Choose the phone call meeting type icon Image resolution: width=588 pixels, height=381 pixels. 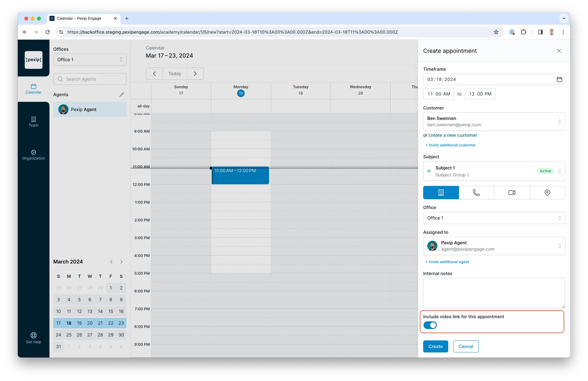(476, 192)
